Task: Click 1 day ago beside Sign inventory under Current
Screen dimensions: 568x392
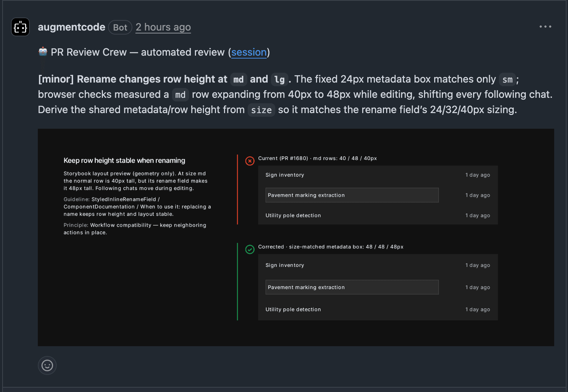Action: point(478,175)
